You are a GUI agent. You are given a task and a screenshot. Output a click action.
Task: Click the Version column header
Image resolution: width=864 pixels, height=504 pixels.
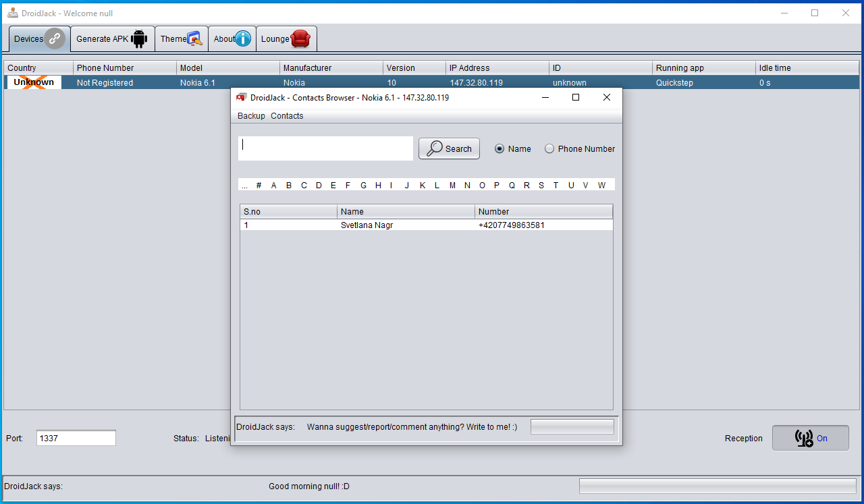[x=414, y=67]
